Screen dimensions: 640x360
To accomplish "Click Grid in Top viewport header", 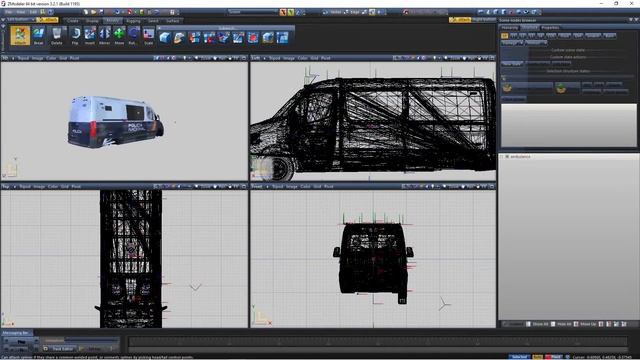I will [x=64, y=187].
